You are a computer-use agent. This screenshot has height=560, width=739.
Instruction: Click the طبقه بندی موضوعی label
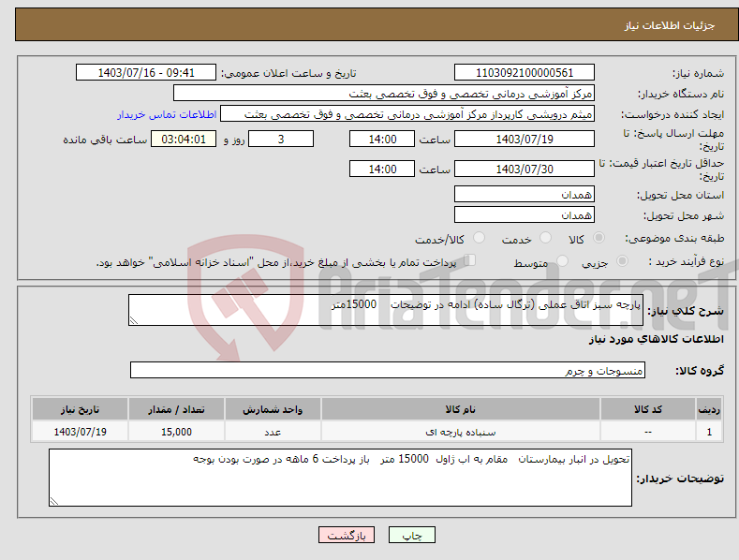point(674,239)
